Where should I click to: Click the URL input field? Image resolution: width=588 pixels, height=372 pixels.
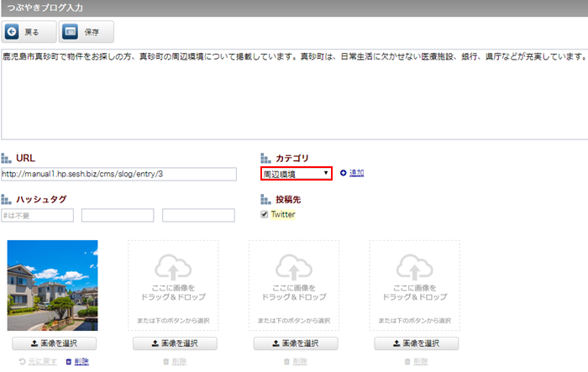pyautogui.click(x=118, y=174)
